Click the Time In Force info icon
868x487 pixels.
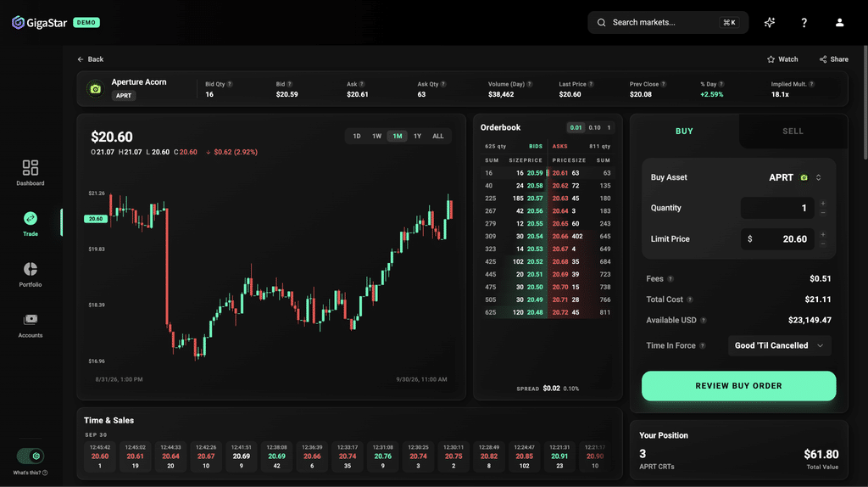coord(703,345)
